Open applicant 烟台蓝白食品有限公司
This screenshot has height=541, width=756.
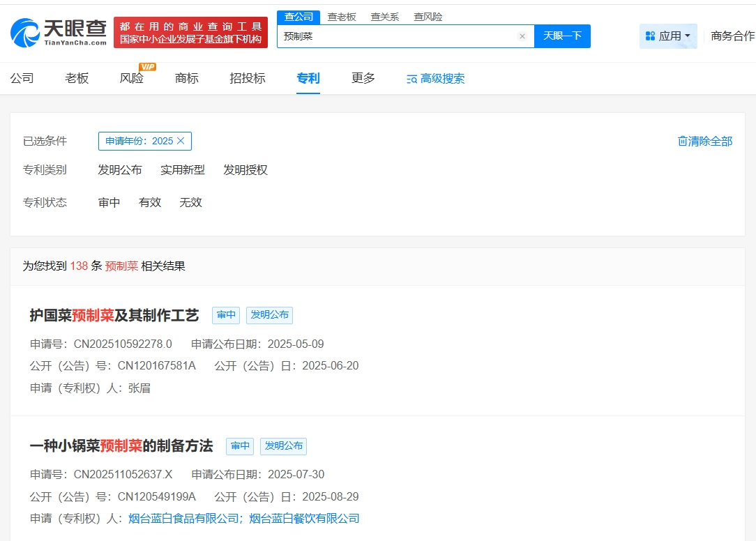point(183,519)
